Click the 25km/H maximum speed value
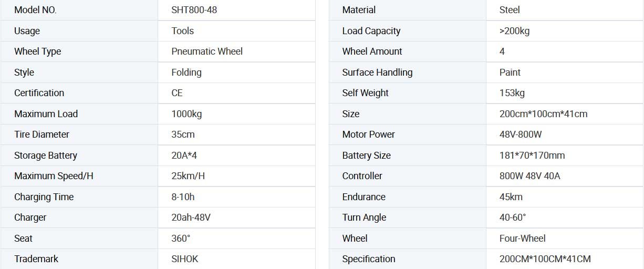 188,176
